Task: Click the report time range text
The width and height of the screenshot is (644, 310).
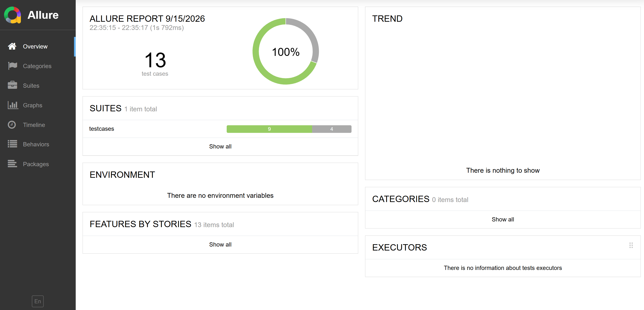Action: pos(137,28)
